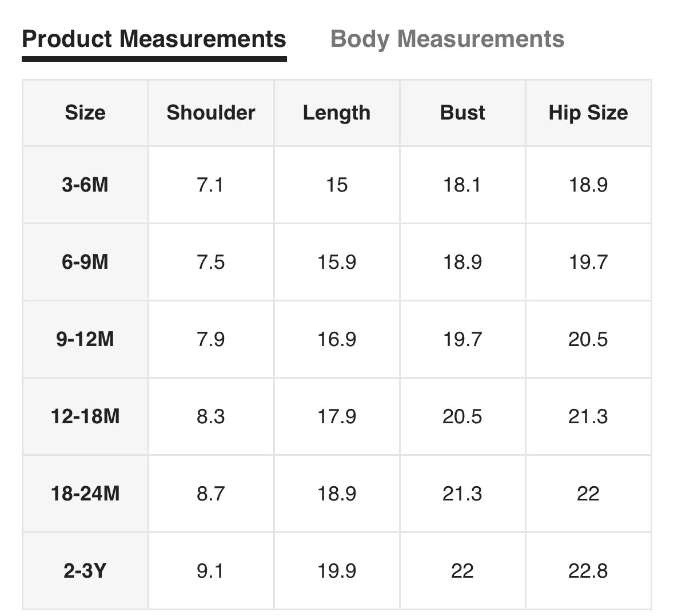Select the 2-3Y size row label
This screenshot has width=674, height=616.
(x=85, y=571)
